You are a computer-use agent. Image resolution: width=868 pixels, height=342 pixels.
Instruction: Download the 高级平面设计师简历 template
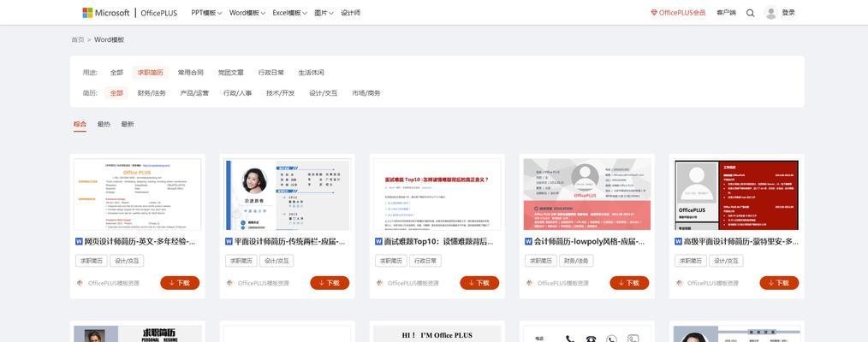point(780,283)
